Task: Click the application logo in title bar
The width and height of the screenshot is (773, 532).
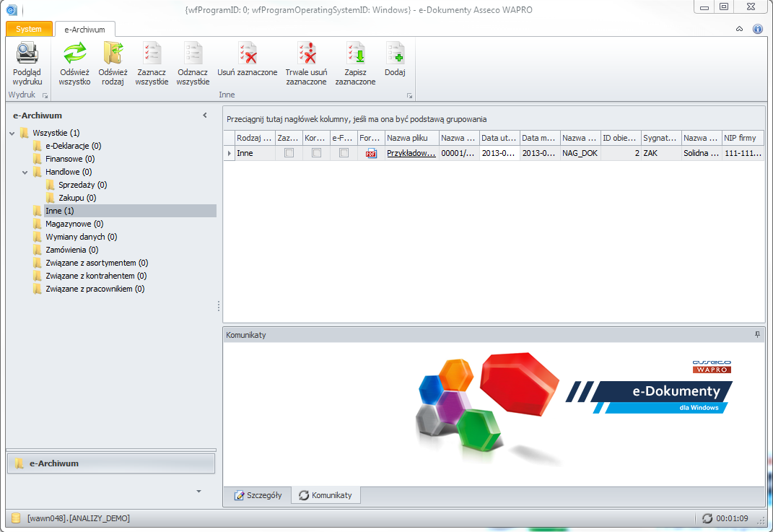Action: pos(12,9)
